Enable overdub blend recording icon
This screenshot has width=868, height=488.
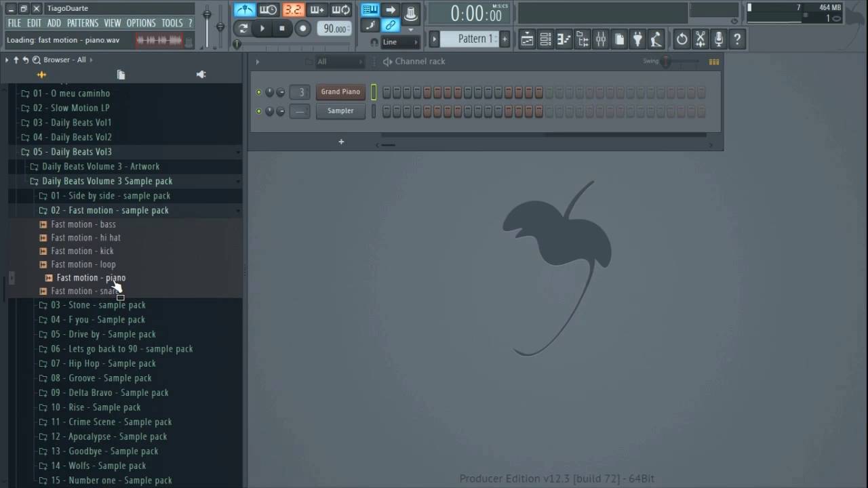click(317, 10)
